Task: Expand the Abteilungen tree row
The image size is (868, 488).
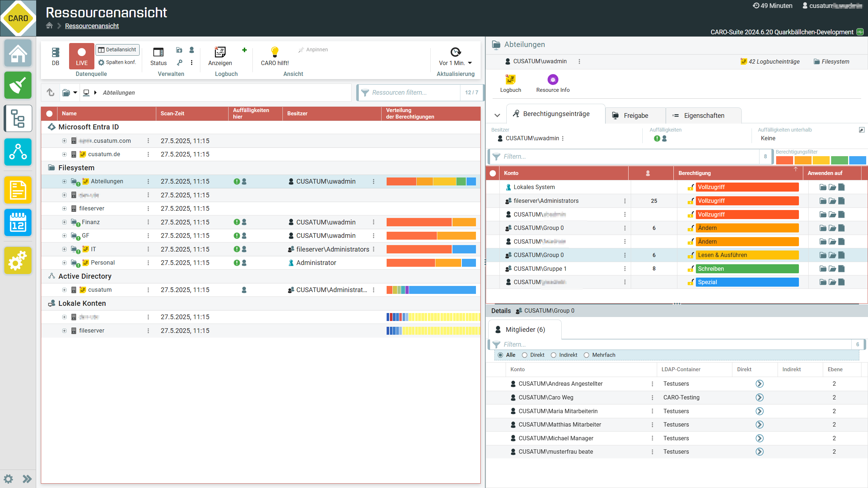Action: (64, 181)
